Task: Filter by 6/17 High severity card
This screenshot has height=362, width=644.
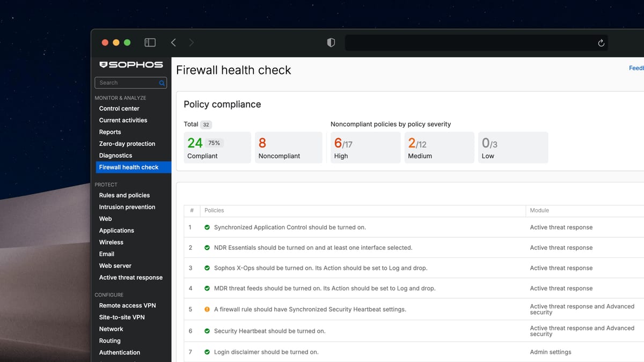Action: coord(365,147)
